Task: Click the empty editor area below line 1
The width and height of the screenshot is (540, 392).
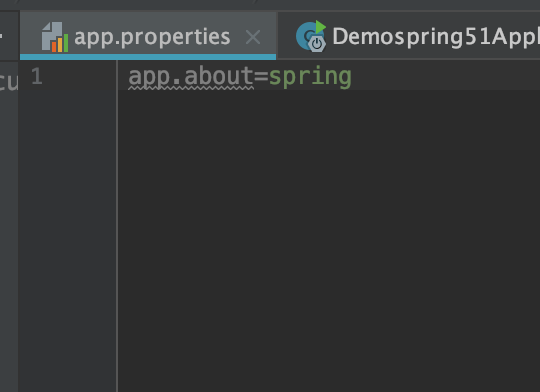Action: pyautogui.click(x=329, y=240)
